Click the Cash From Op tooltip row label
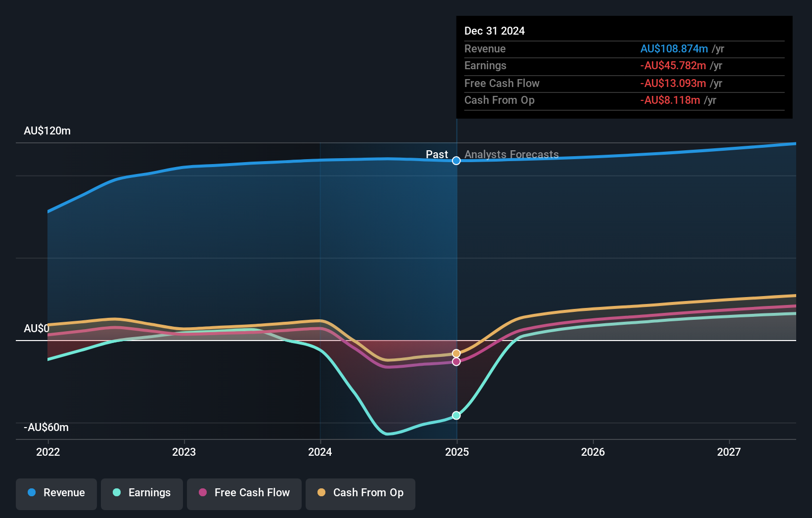The image size is (812, 518). (x=499, y=100)
